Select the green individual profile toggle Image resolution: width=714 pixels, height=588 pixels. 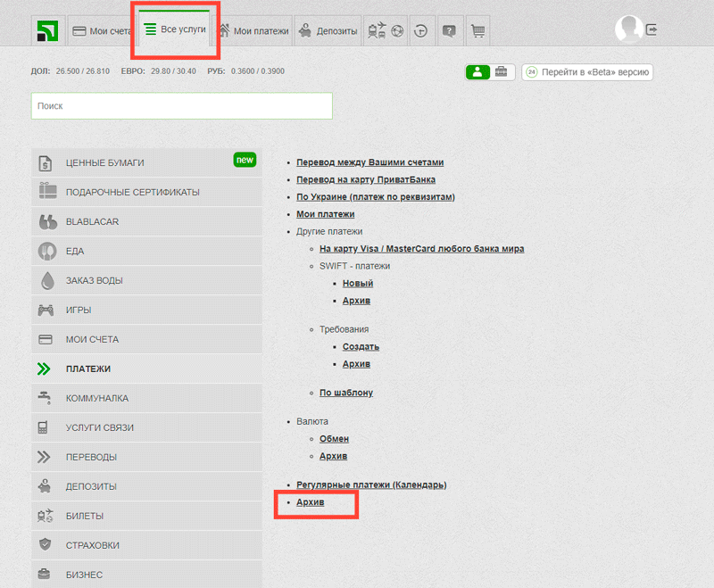pyautogui.click(x=477, y=72)
